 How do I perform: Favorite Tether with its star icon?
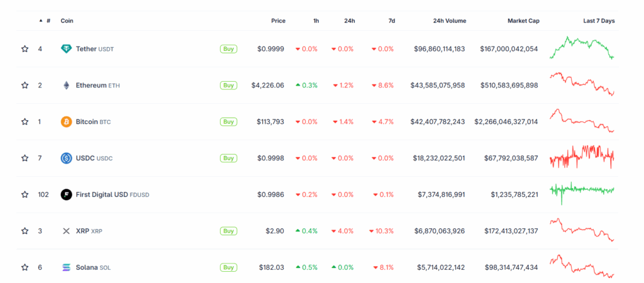(25, 48)
